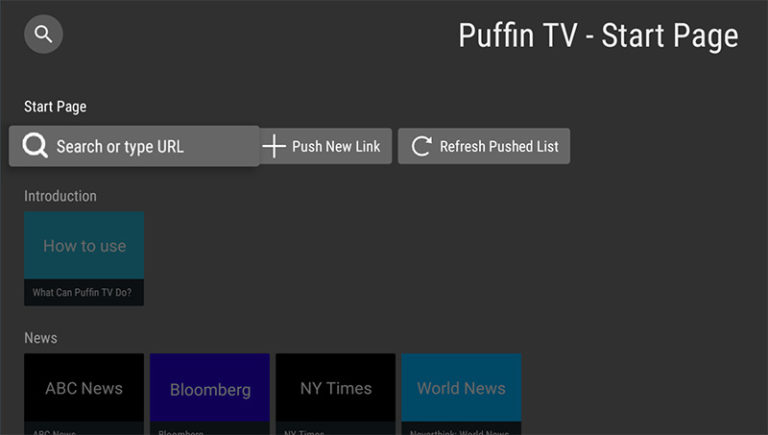Open the Bloomberg tile
Viewport: 768px width, 435px height.
point(210,394)
